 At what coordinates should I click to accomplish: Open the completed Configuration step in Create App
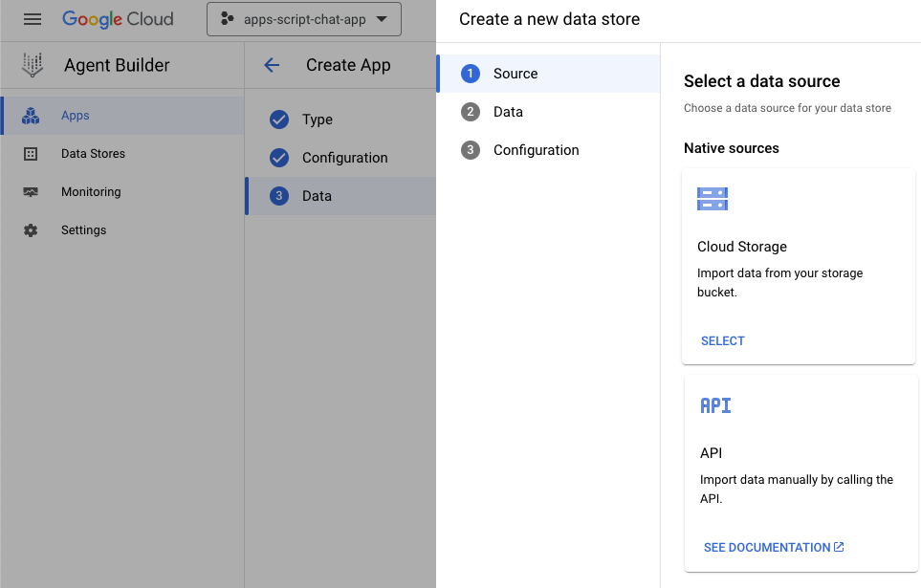(344, 158)
